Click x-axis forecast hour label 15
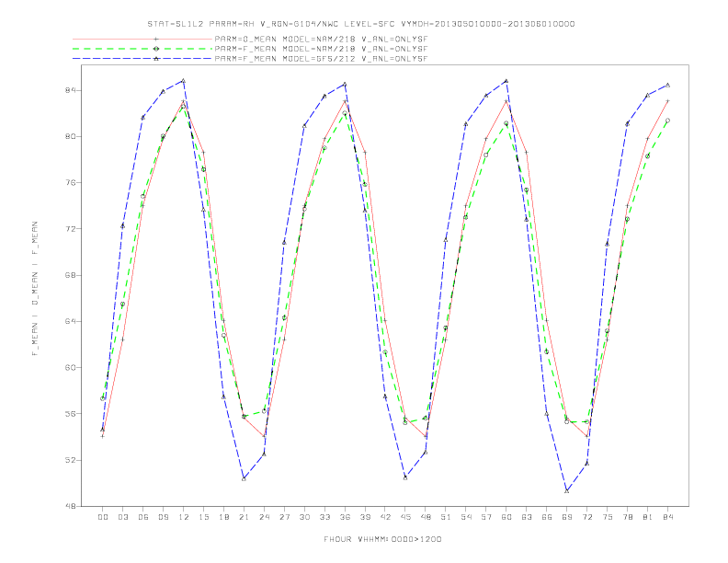 203,517
